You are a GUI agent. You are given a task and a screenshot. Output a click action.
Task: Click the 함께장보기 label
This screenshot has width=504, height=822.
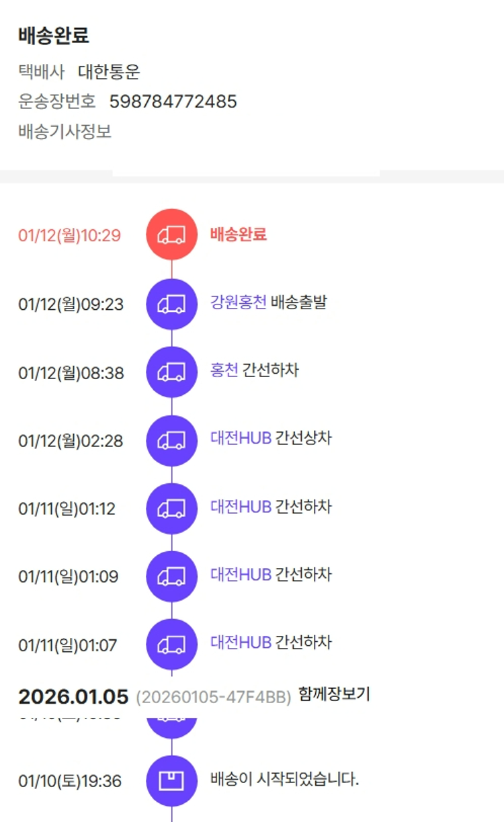[x=334, y=694]
